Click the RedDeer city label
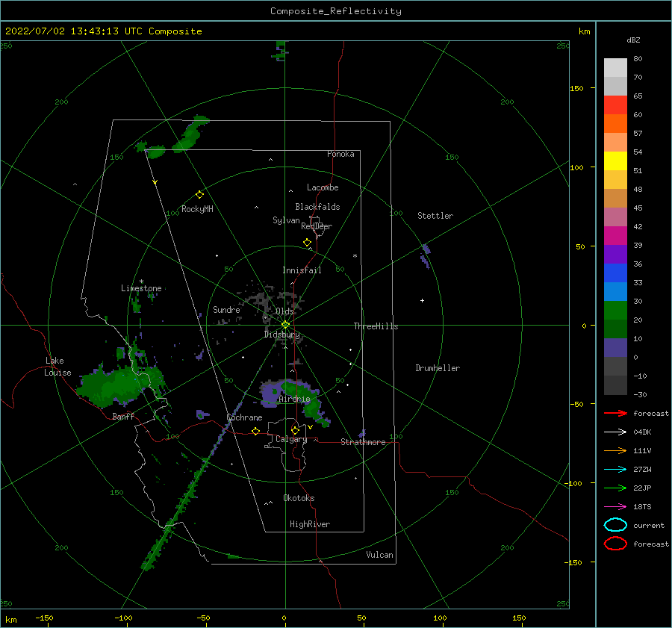 (x=317, y=226)
